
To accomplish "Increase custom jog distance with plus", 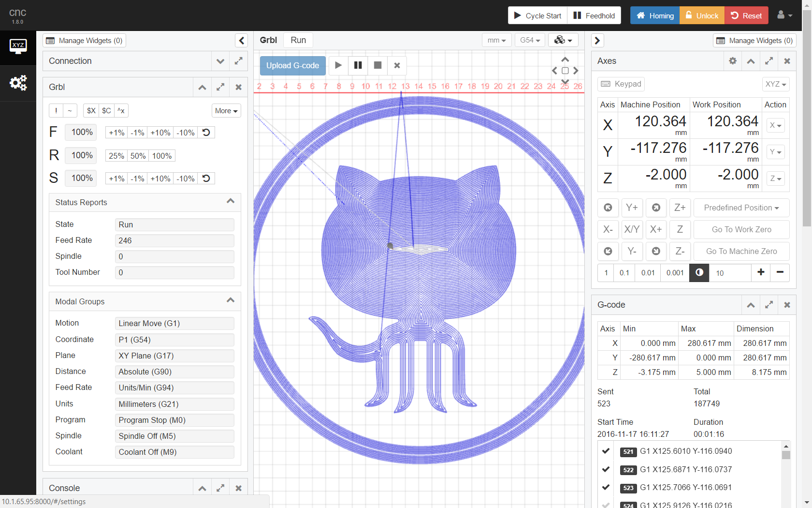I will click(761, 273).
